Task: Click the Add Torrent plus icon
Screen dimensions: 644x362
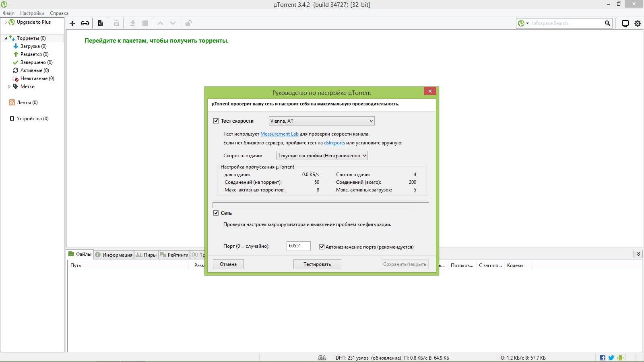Action: (x=72, y=23)
